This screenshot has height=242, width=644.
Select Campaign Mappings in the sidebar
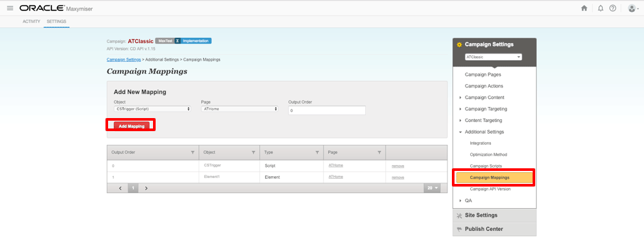494,177
